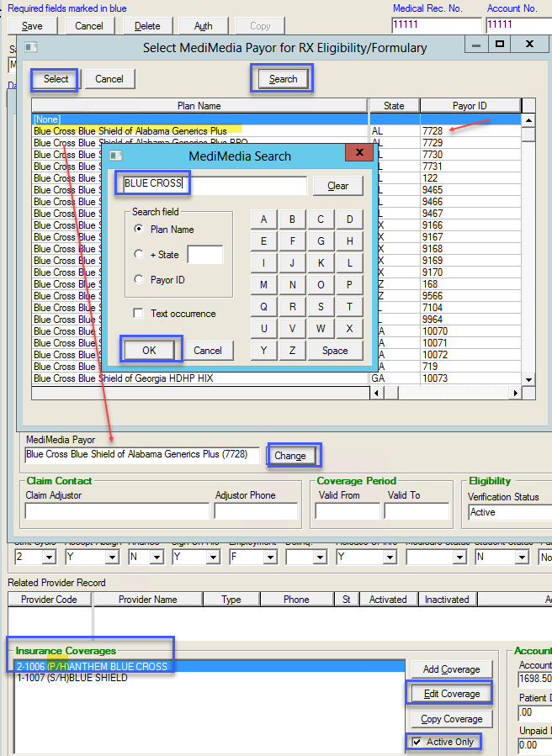Screen dimensions: 552x756
Task: Close the MediMedia Search dialog
Action: coord(360,154)
